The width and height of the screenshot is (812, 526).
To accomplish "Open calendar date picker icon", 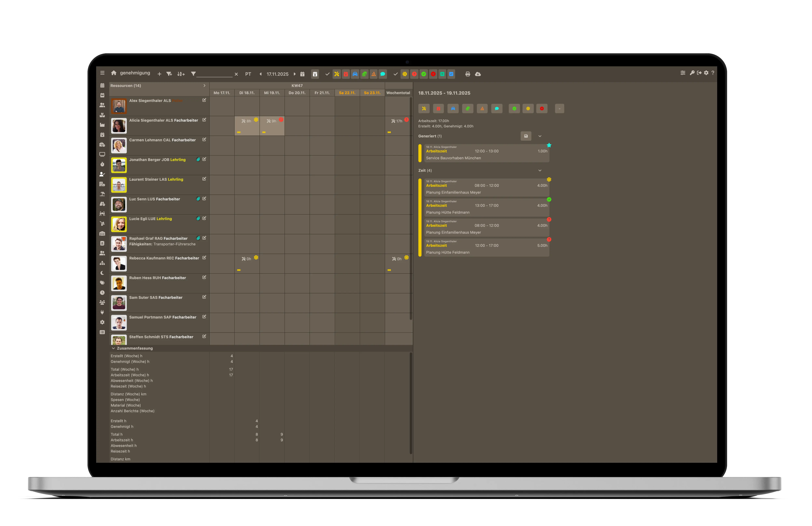I will pos(302,74).
